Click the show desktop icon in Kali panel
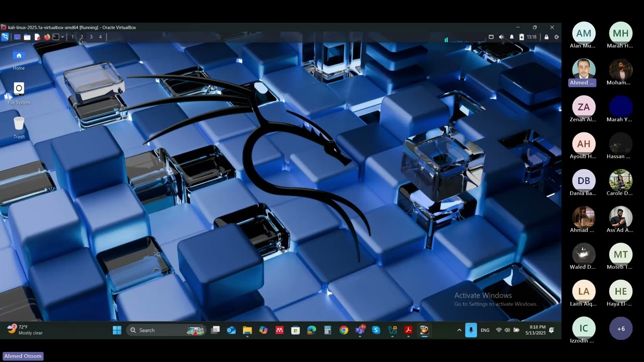This screenshot has height=362, width=644. click(x=17, y=37)
